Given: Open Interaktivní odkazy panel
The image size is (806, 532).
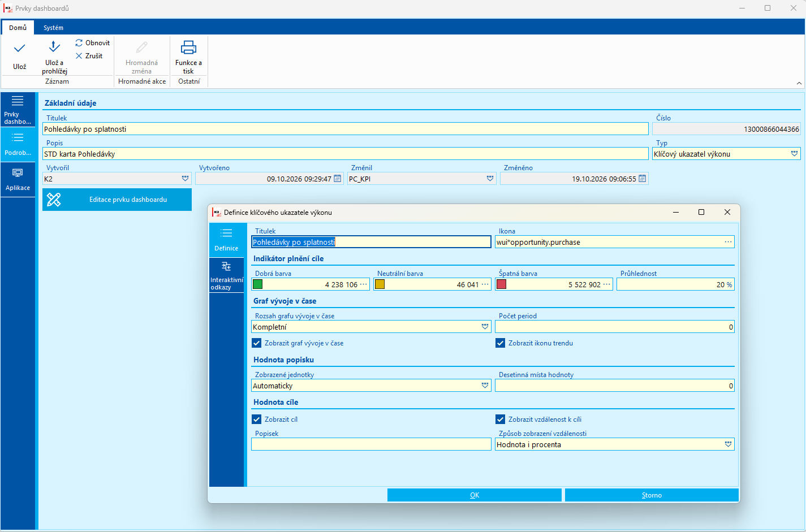Looking at the screenshot, I should pyautogui.click(x=226, y=275).
